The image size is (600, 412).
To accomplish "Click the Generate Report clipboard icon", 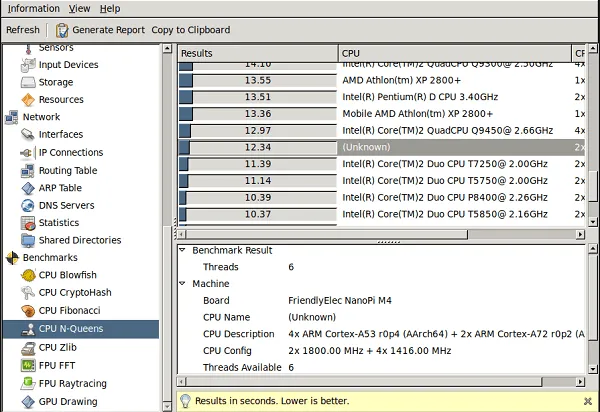I will tap(62, 30).
